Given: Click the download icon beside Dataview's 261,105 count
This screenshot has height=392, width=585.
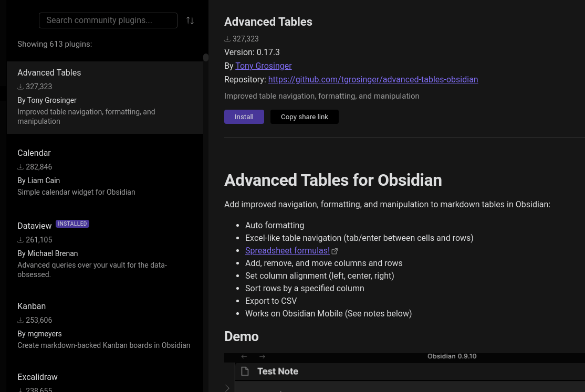Looking at the screenshot, I should coord(20,239).
